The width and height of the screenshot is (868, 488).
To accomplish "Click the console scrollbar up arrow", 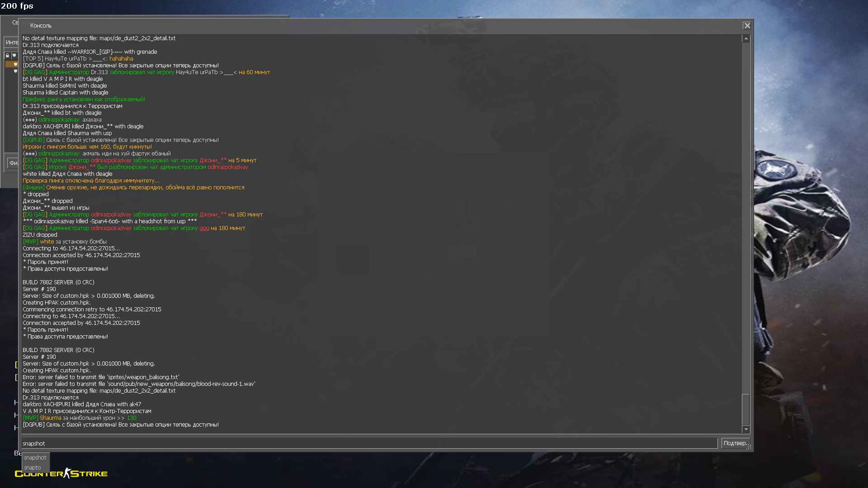I will click(x=746, y=39).
